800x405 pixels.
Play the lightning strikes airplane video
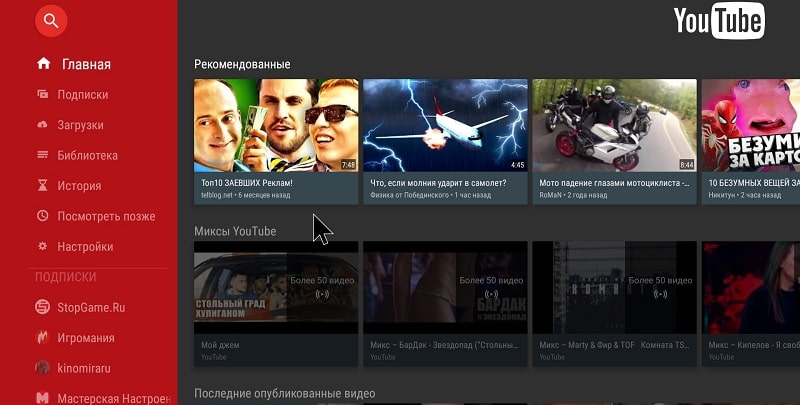(x=445, y=126)
